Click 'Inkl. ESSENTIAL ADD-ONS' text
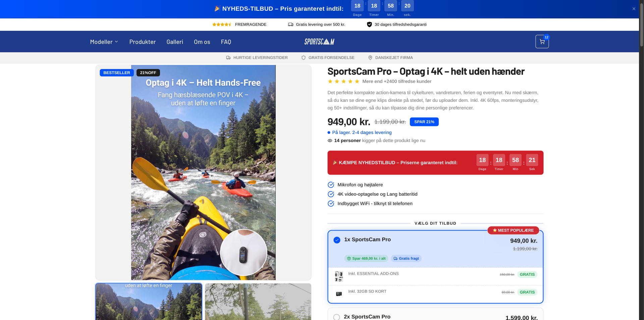Viewport: 644px width, 320px height. pyautogui.click(x=373, y=274)
